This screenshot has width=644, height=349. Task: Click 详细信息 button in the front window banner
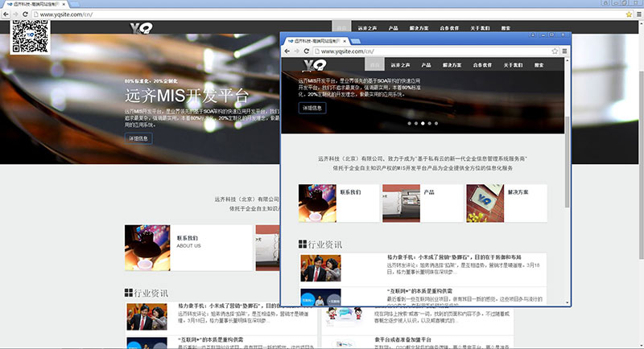coord(312,108)
